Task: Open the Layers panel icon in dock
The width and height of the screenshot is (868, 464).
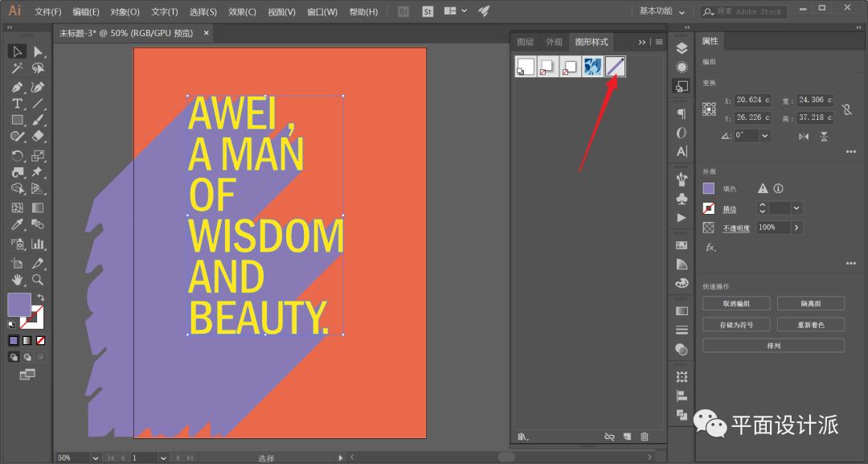Action: pyautogui.click(x=682, y=48)
